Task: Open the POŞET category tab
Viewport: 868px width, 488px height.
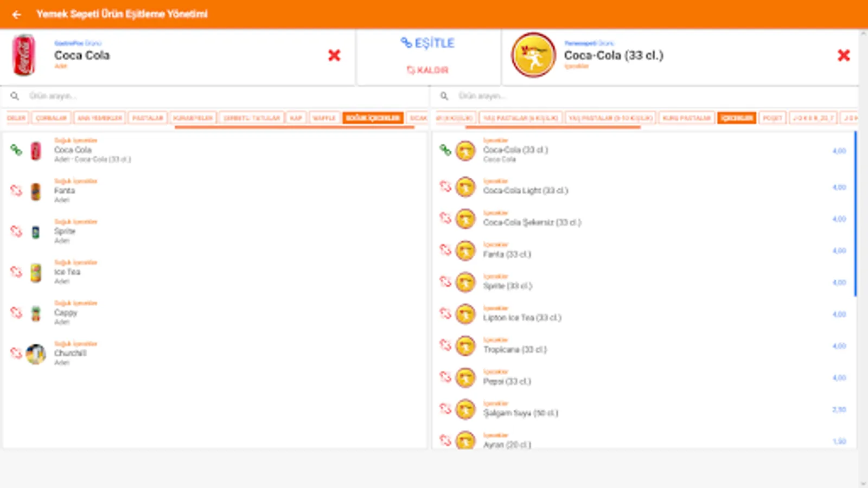Action: 773,118
